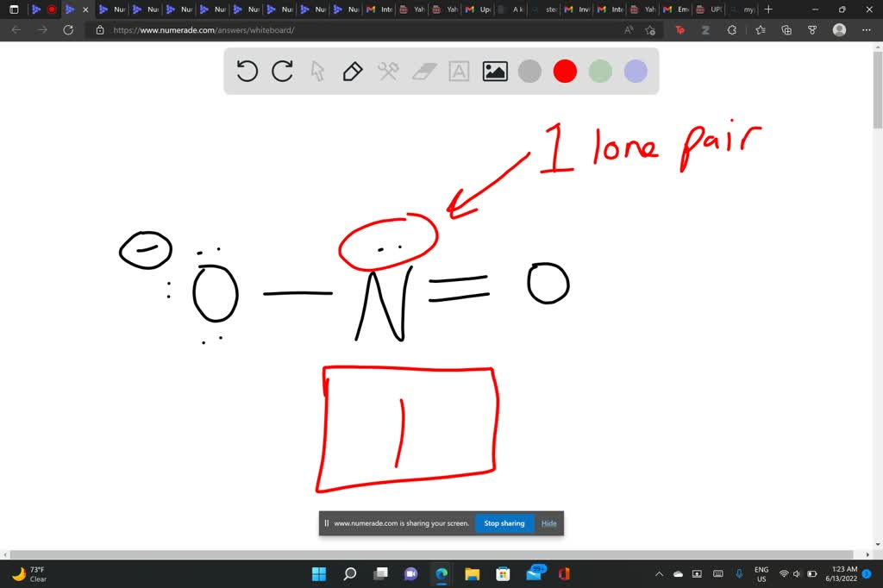Select the cursor pointer tool
Screen dimensions: 883x588
(317, 72)
